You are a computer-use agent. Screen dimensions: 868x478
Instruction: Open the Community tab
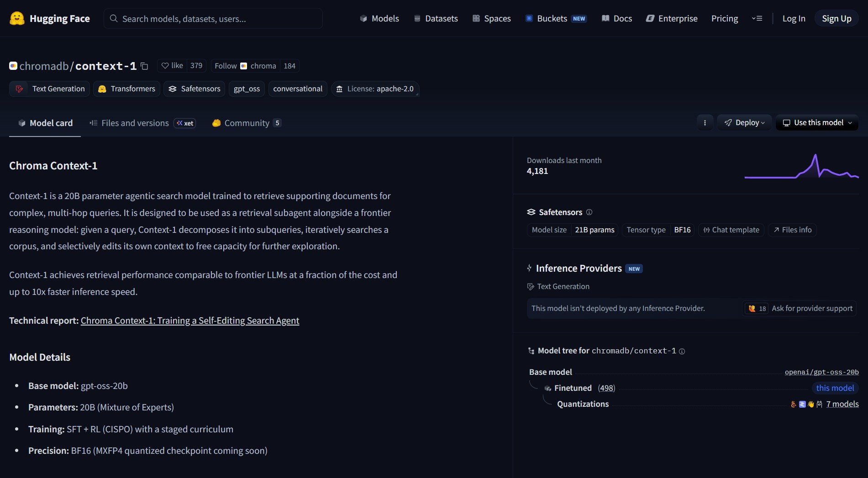pos(247,123)
